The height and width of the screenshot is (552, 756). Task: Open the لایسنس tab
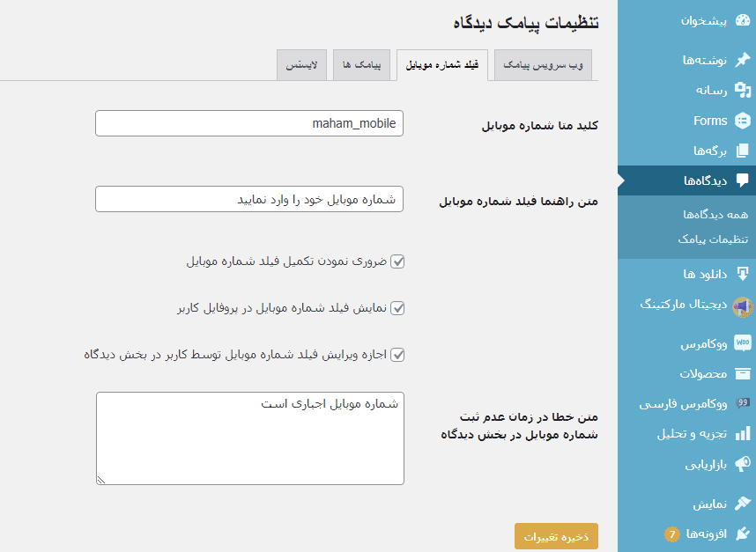302,65
